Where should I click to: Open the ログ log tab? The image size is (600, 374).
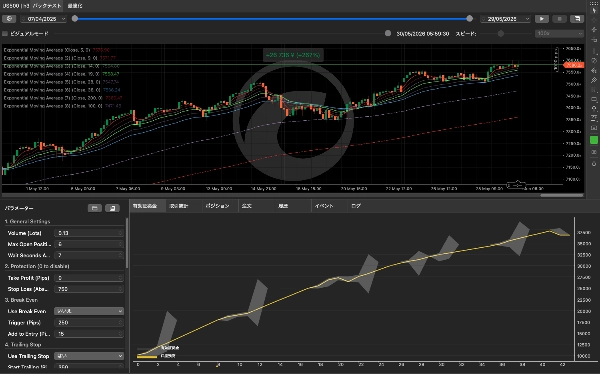click(x=356, y=206)
